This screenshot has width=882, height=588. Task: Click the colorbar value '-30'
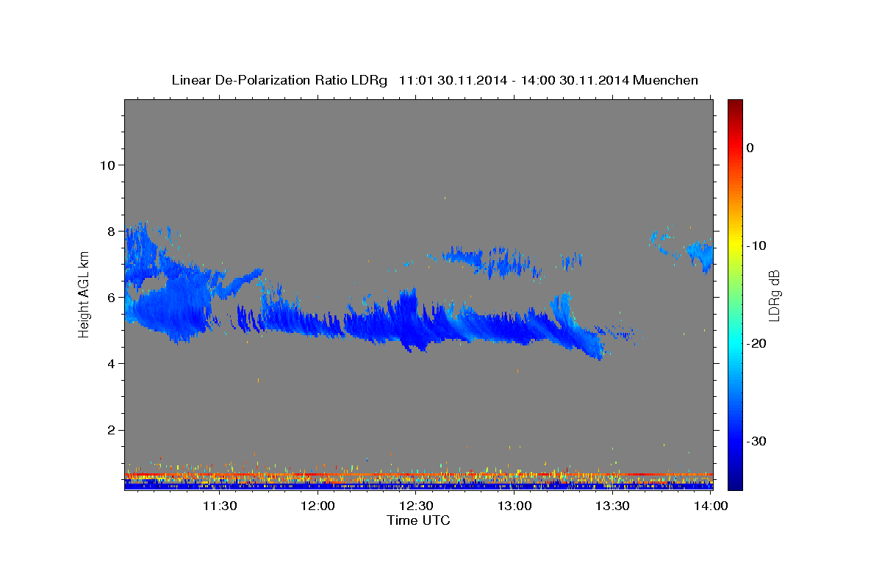757,441
